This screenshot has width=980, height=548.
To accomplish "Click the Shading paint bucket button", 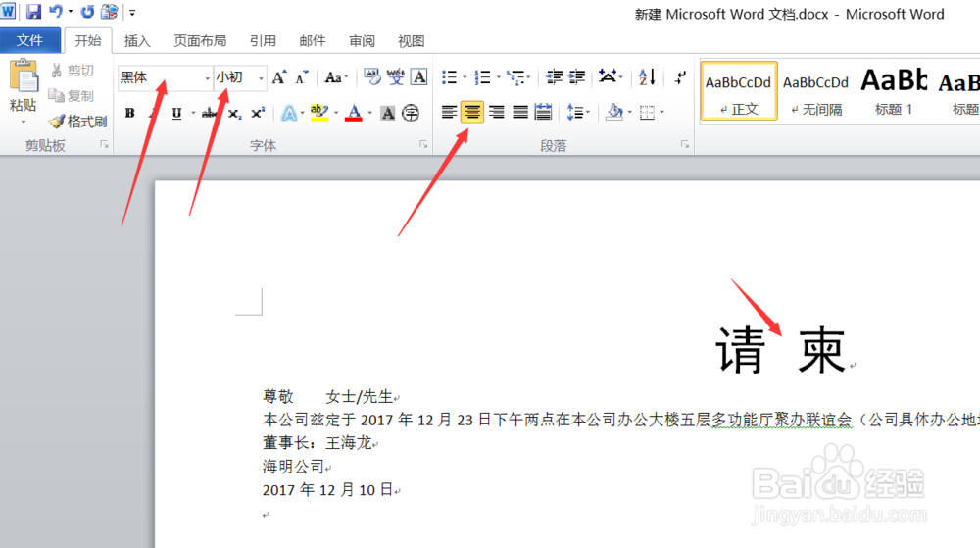I will [x=615, y=113].
